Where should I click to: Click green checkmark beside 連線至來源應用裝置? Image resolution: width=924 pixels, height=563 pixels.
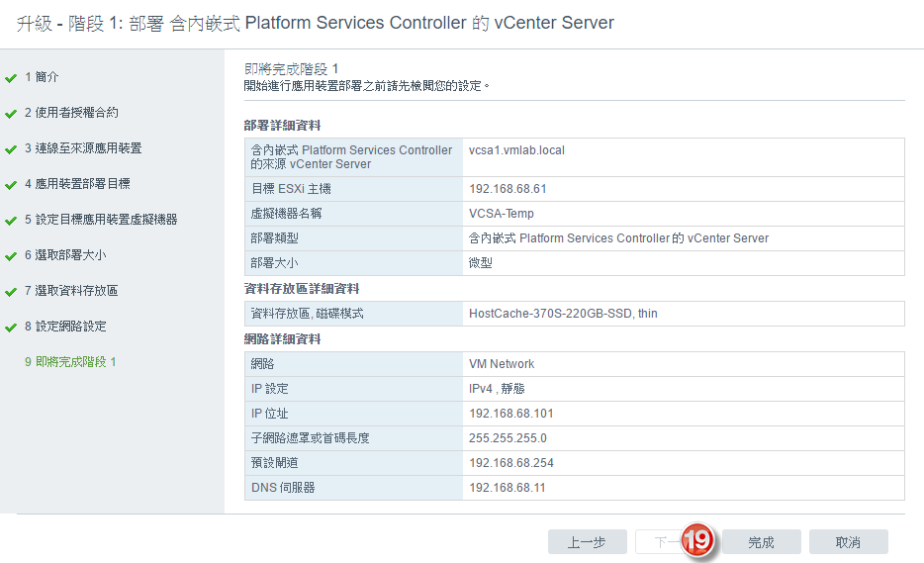click(x=11, y=149)
